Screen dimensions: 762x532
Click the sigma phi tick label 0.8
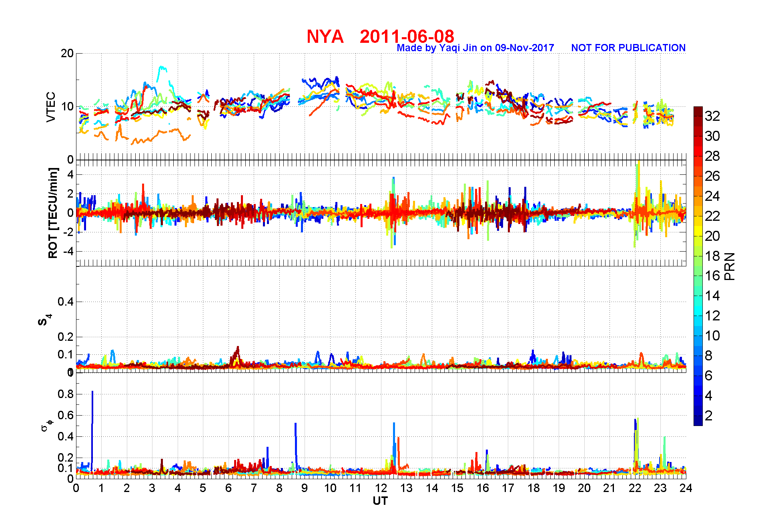click(66, 394)
